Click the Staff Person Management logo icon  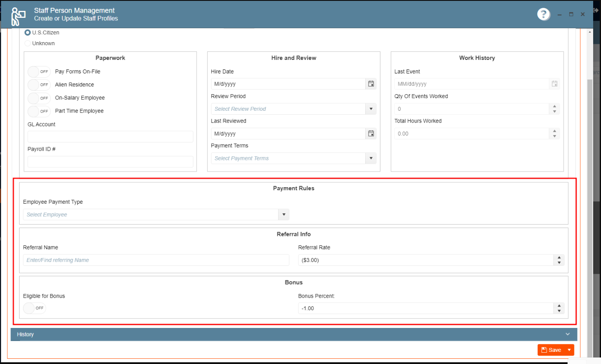(18, 16)
